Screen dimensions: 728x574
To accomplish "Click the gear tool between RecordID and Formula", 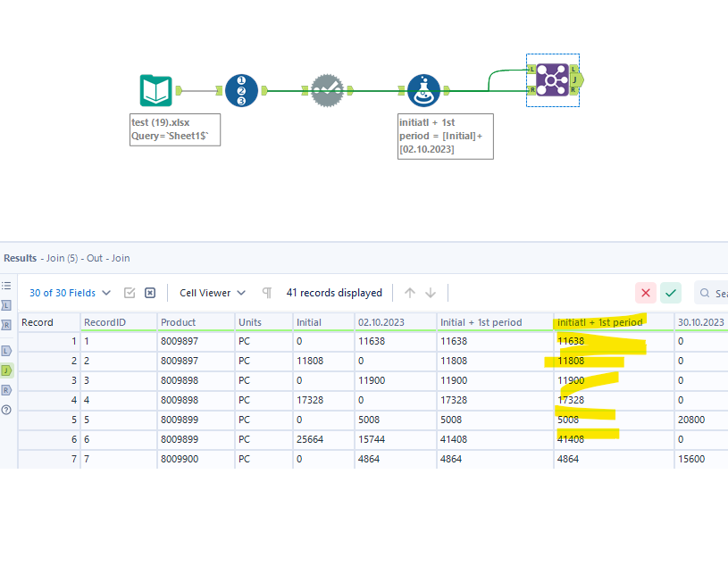I will pos(328,90).
